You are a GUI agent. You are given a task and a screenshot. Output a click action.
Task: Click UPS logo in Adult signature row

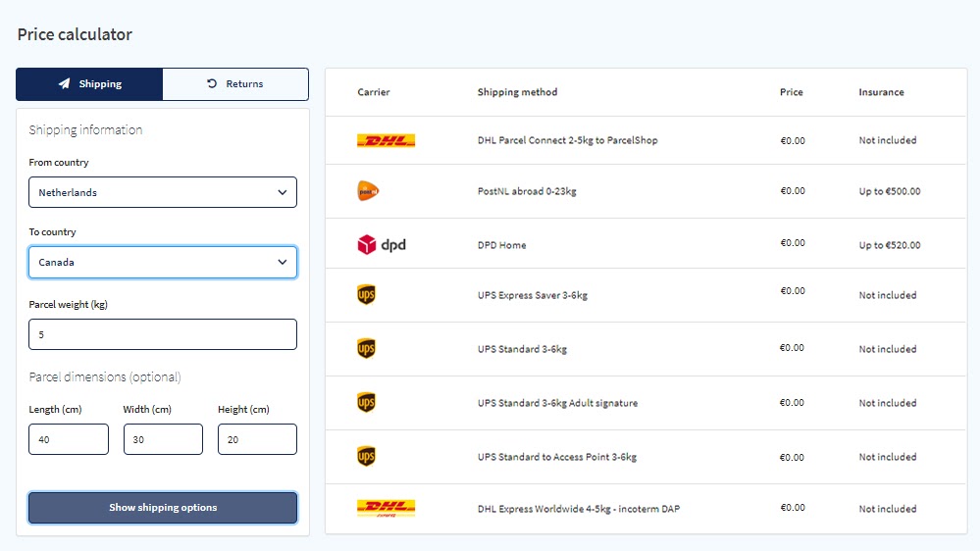point(366,402)
